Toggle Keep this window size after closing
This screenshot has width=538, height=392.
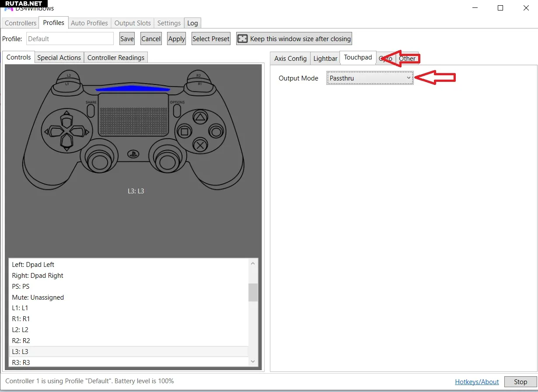tap(294, 39)
